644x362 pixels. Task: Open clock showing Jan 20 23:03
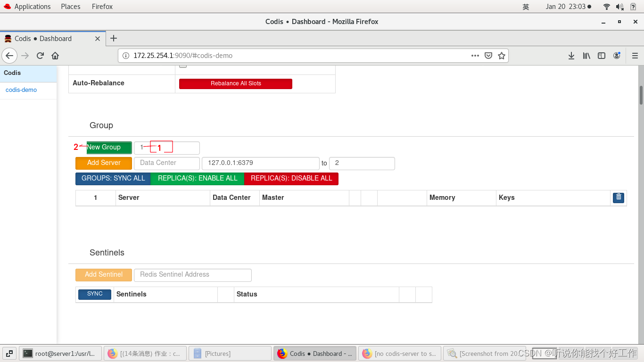[x=569, y=7]
